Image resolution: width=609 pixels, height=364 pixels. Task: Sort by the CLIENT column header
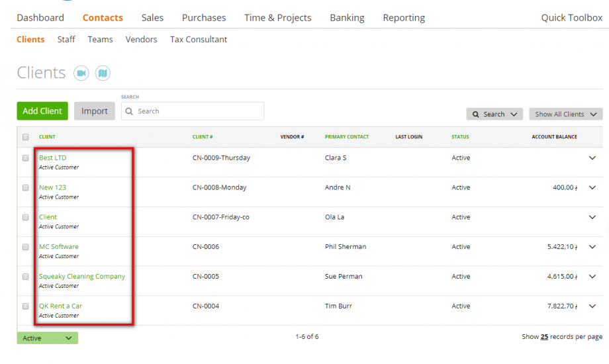tap(47, 137)
